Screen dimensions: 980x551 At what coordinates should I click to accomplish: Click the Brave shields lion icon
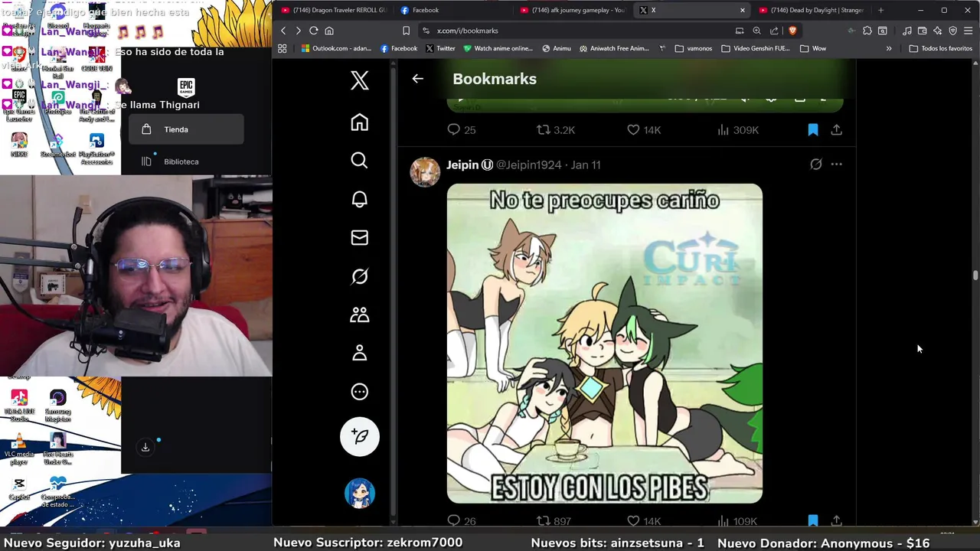792,31
